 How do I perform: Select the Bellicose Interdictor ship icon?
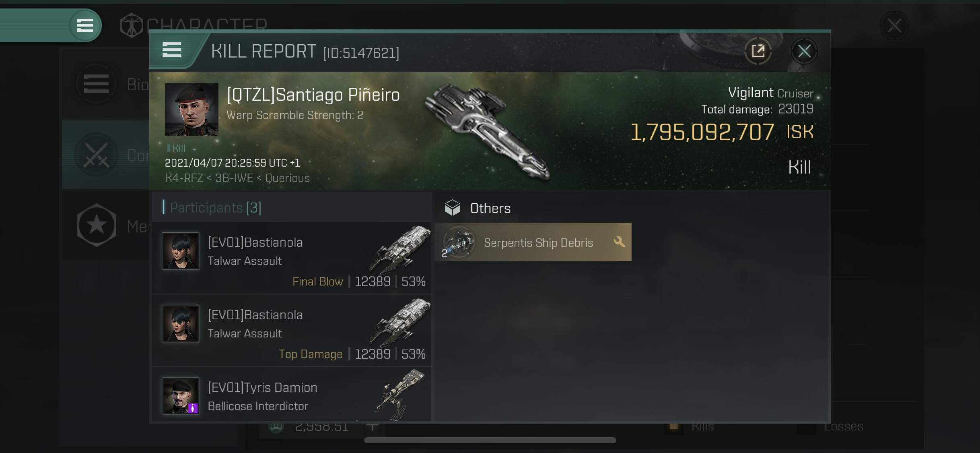click(400, 395)
